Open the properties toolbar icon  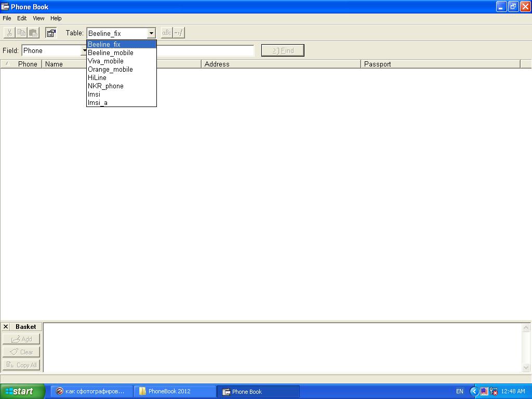[51, 33]
